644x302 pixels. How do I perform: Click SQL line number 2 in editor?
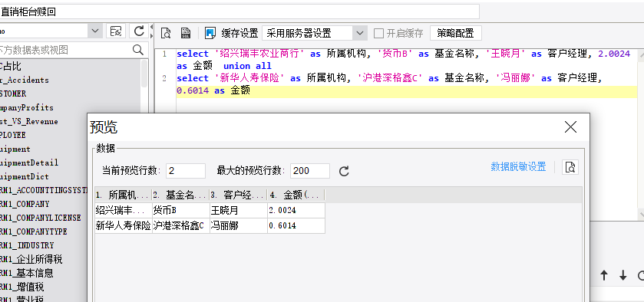(x=164, y=78)
